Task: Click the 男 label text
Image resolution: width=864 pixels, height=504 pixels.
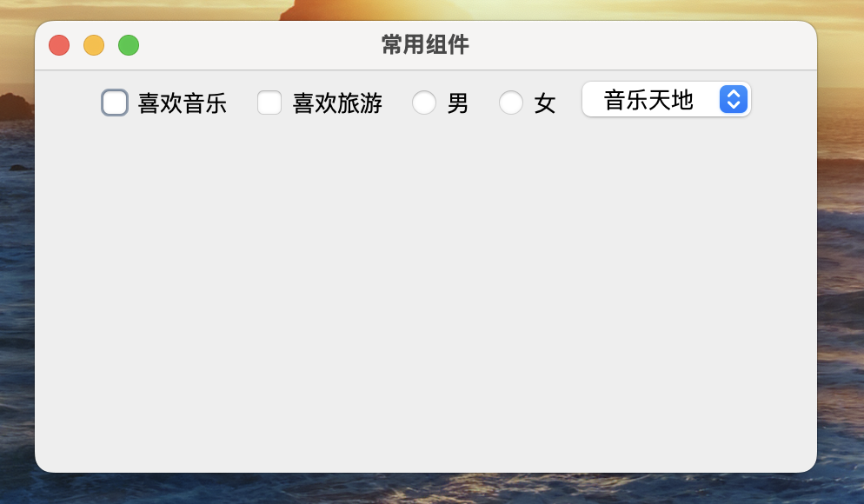Action: (x=458, y=103)
